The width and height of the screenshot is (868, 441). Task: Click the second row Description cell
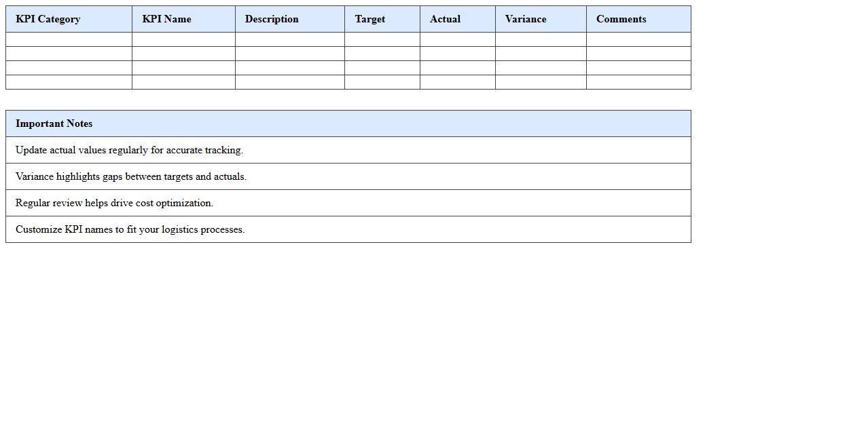click(x=289, y=53)
